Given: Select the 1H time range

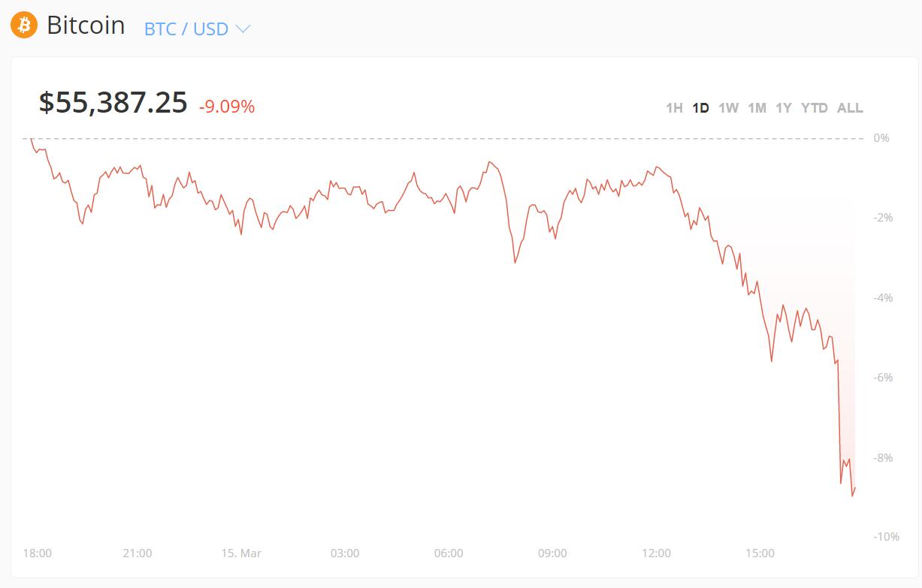Looking at the screenshot, I should (674, 108).
